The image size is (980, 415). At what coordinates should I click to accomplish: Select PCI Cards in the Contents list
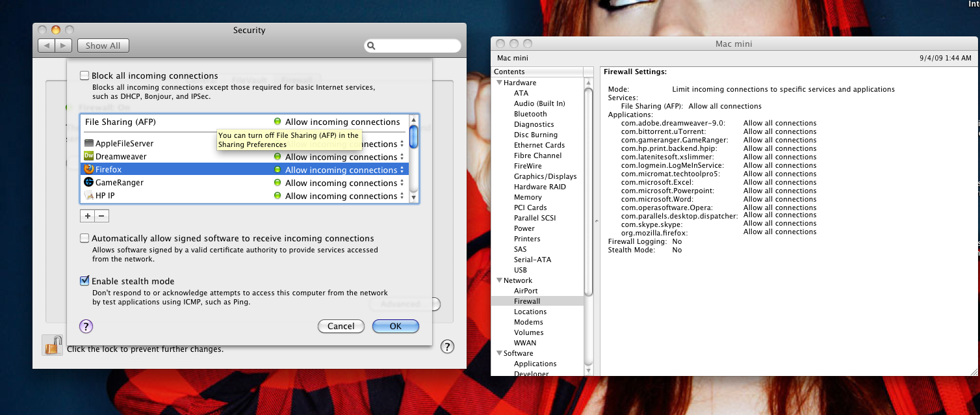[x=530, y=207]
